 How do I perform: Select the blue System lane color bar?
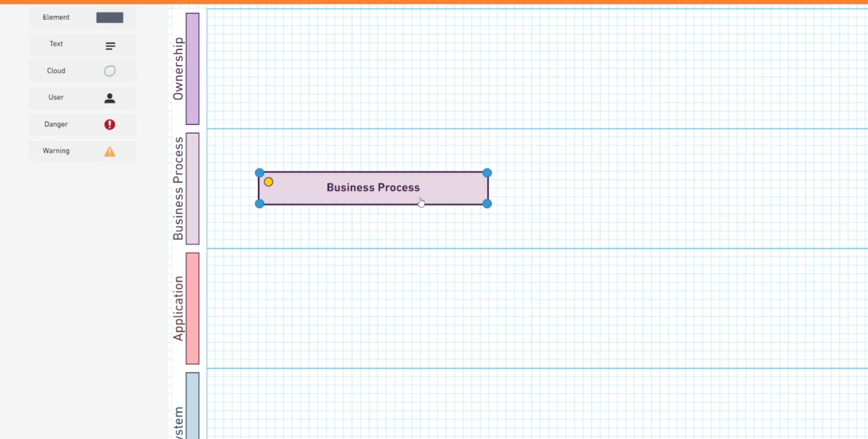coord(193,405)
